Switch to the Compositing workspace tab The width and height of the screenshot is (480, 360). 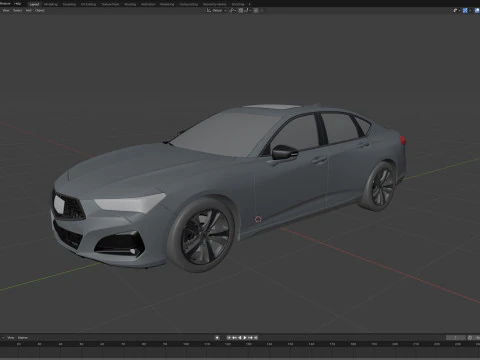tap(189, 4)
